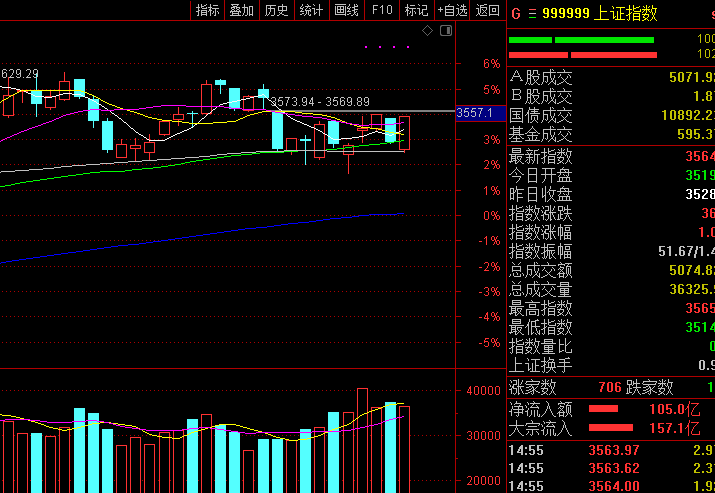
Task: Click the tallest red volume bar
Action: click(x=362, y=441)
